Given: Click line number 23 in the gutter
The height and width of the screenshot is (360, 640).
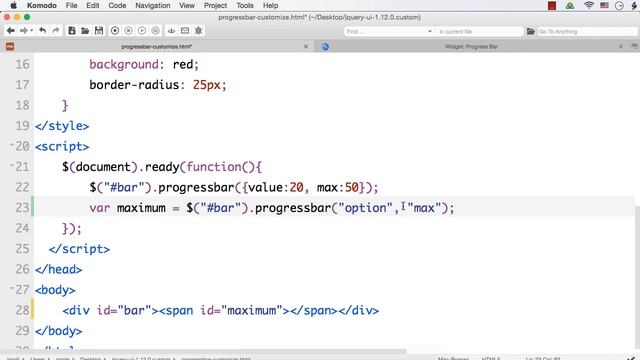Looking at the screenshot, I should [22, 208].
